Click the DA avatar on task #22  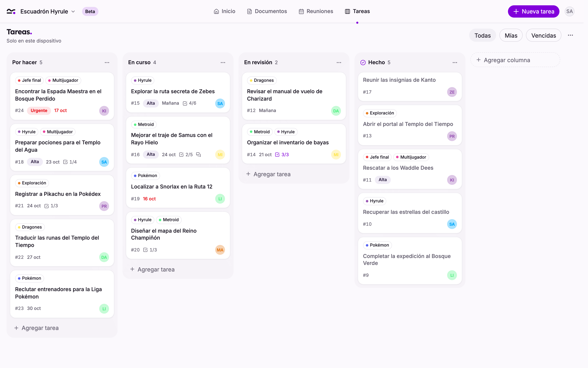(104, 257)
